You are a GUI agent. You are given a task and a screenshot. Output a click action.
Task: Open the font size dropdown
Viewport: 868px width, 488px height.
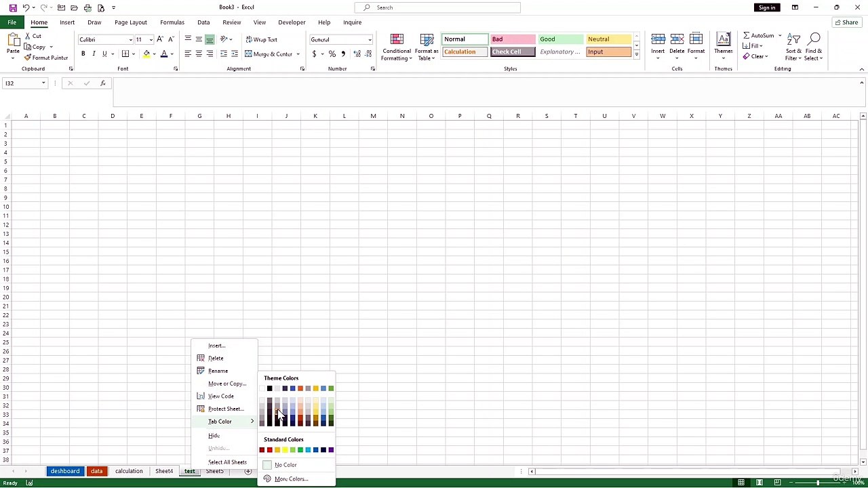point(151,39)
